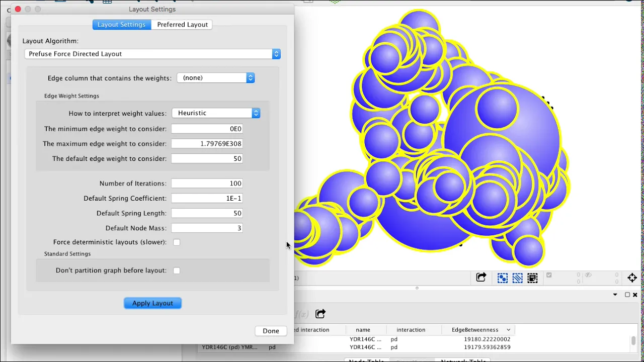Open the Layout Algorithm dropdown
Viewport: 644px width, 362px height.
click(x=152, y=54)
